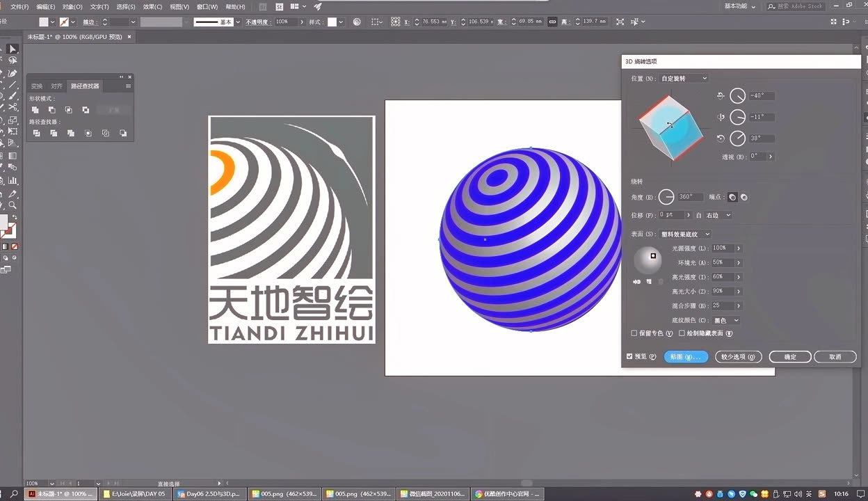Click the 样式 style swatch
The width and height of the screenshot is (868, 501).
[x=332, y=22]
